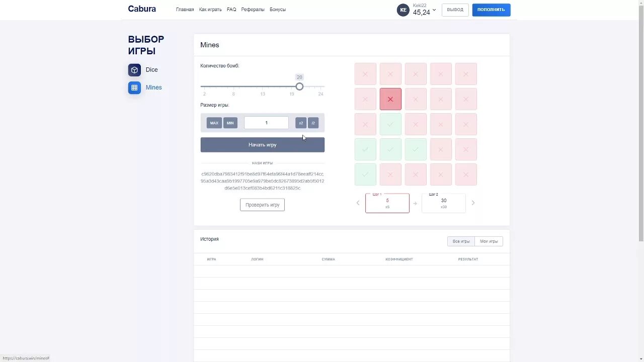
Task: Click the center tile of the grid
Action: 416,124
